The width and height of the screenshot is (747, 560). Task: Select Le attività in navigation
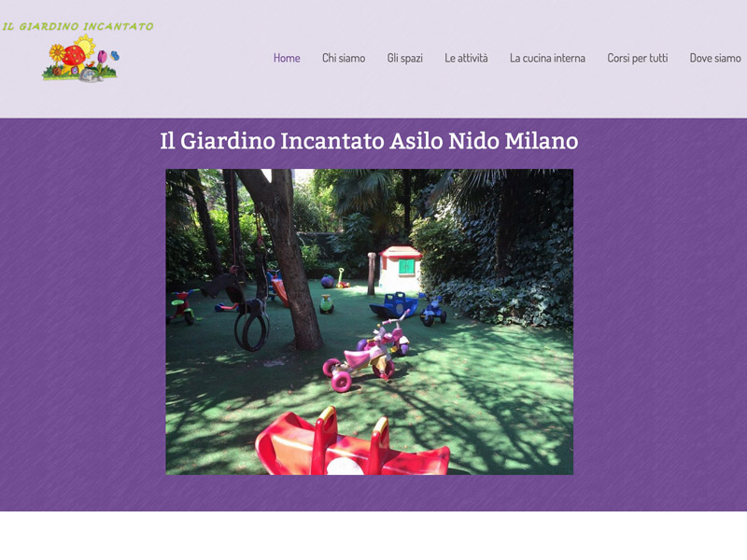466,58
